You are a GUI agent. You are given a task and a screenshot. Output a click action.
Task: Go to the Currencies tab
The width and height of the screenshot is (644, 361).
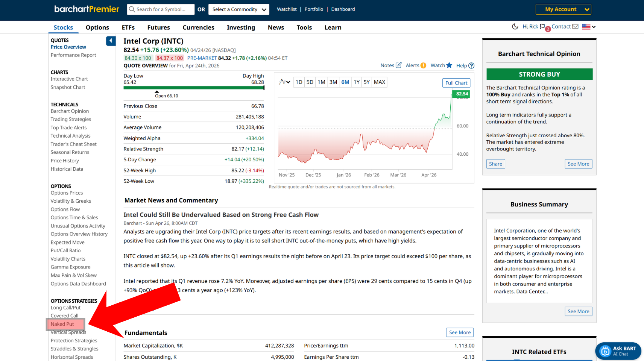click(x=198, y=27)
